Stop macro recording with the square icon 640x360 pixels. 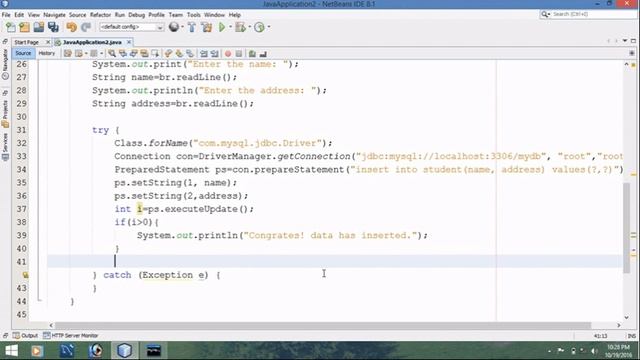click(239, 53)
